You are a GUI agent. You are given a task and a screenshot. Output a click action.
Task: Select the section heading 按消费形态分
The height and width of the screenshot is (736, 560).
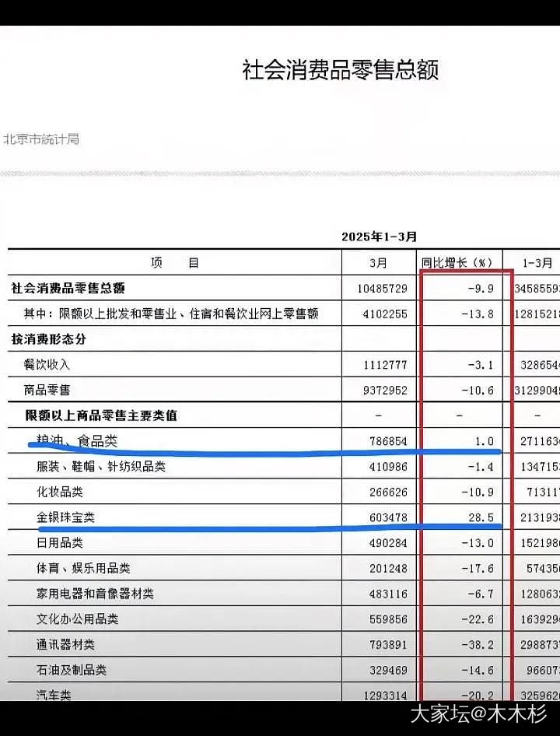coord(49,339)
